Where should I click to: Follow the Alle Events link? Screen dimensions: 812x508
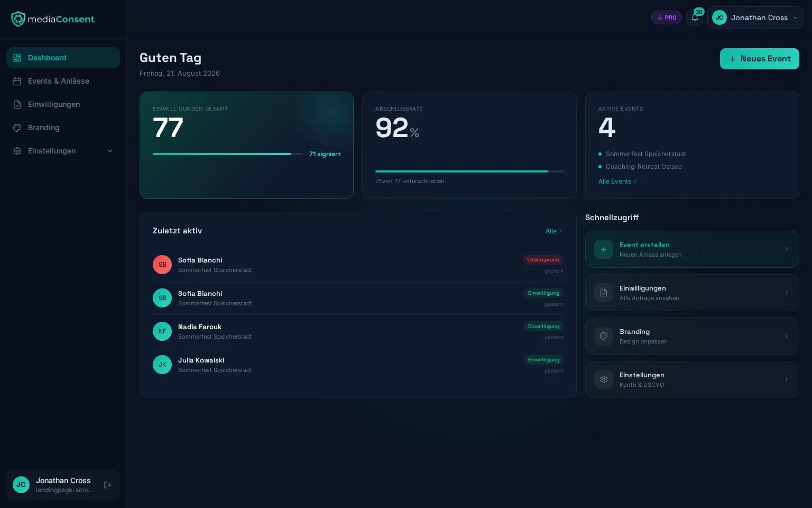click(617, 182)
